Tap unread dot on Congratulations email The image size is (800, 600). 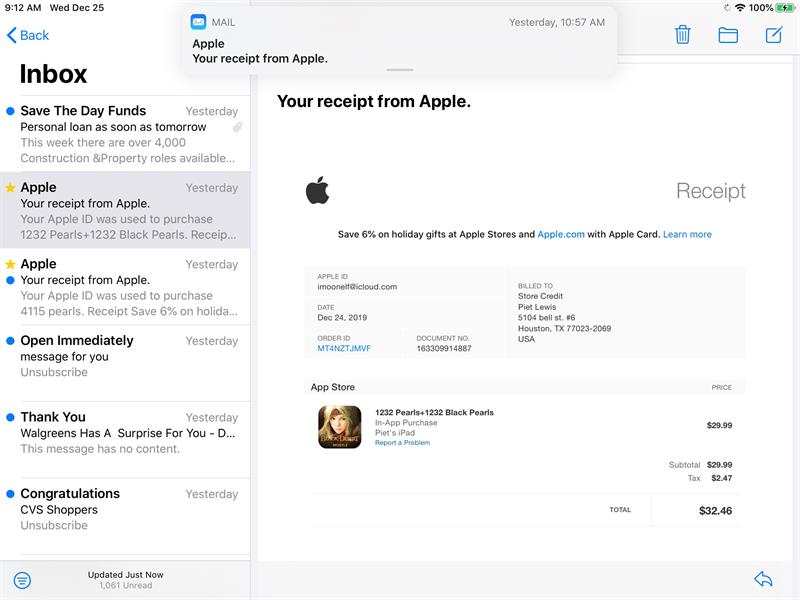[x=10, y=494]
